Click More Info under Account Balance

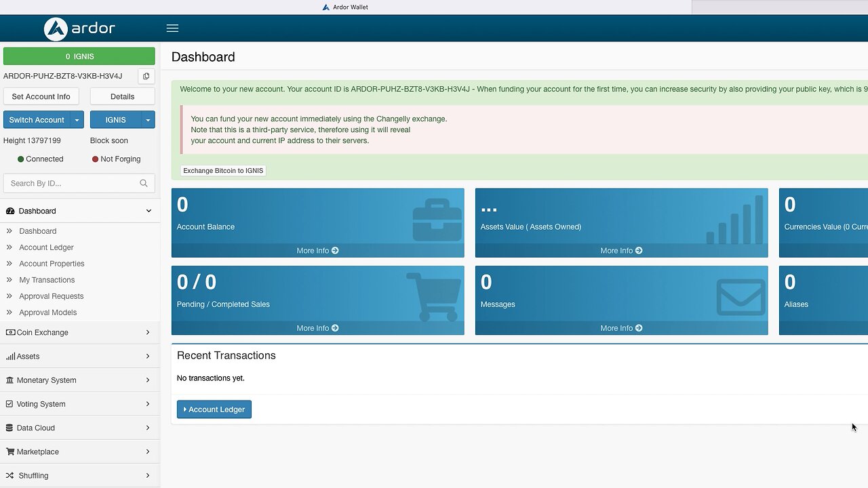(x=317, y=251)
